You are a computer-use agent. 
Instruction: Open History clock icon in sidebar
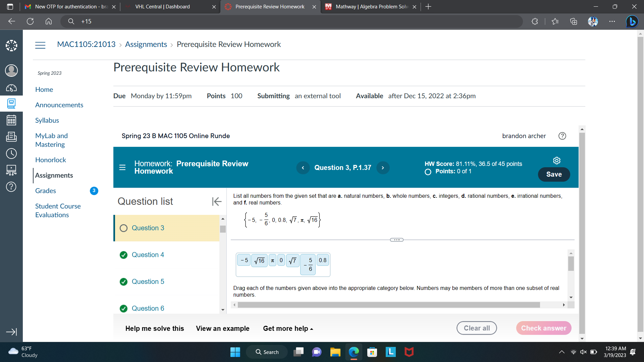(11, 154)
